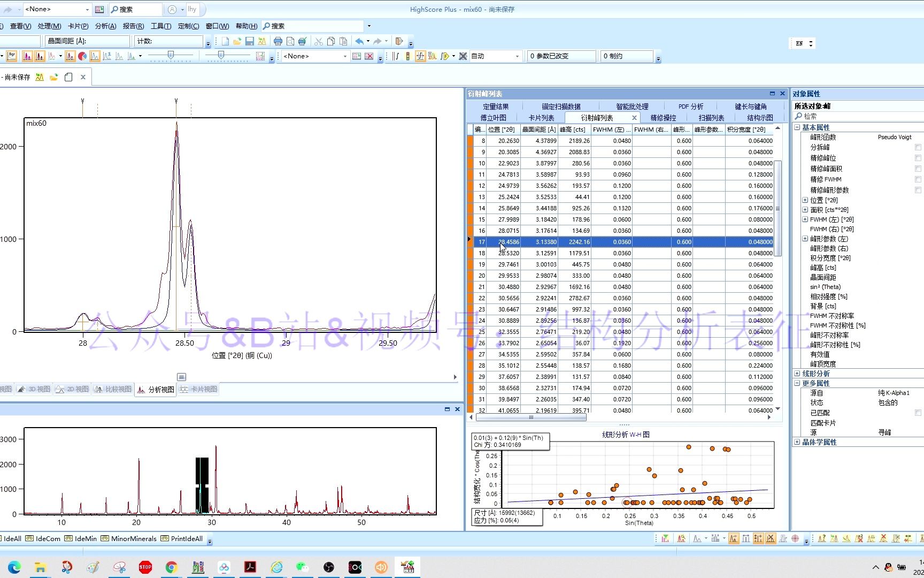Viewport: 924px width, 578px height.
Task: Open the 分析(A) menu
Action: tap(105, 26)
